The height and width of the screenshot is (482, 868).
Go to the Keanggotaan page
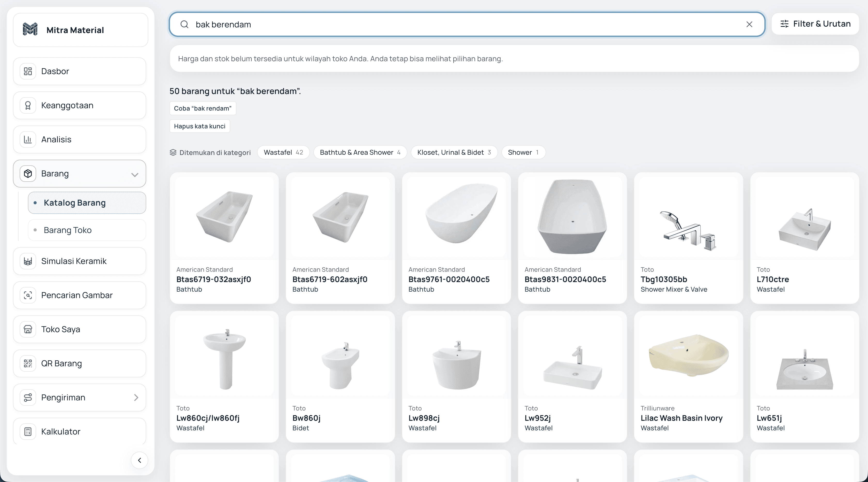[80, 105]
